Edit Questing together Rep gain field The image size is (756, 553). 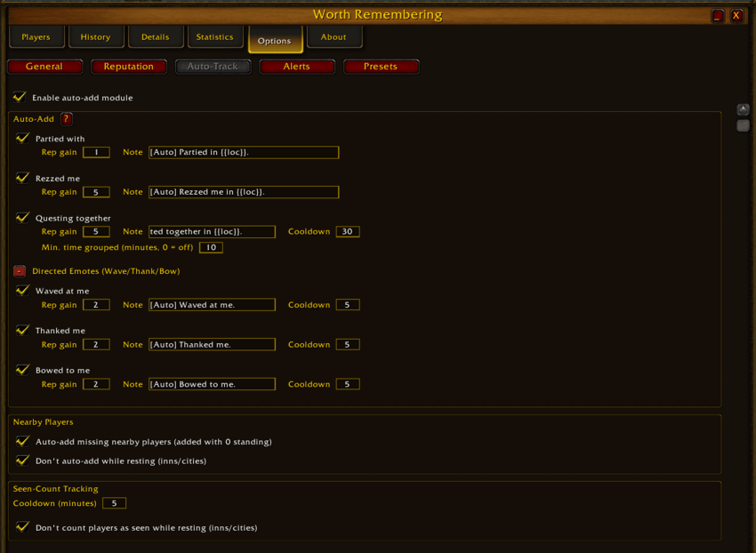click(96, 231)
